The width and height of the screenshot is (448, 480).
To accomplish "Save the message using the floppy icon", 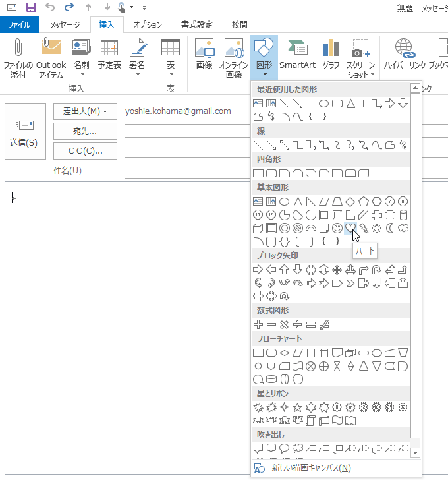I will tap(31, 7).
